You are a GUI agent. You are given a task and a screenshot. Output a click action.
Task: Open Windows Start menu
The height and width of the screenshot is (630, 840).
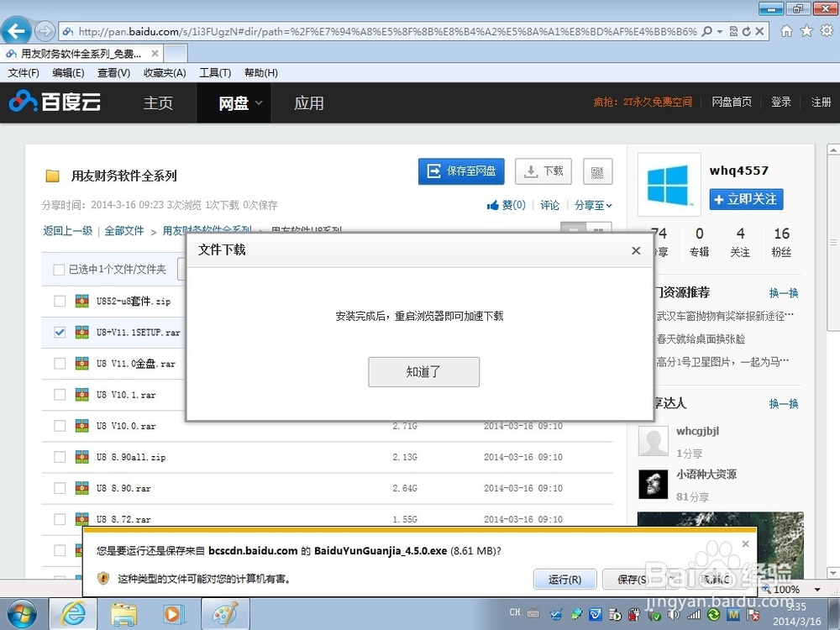click(22, 614)
